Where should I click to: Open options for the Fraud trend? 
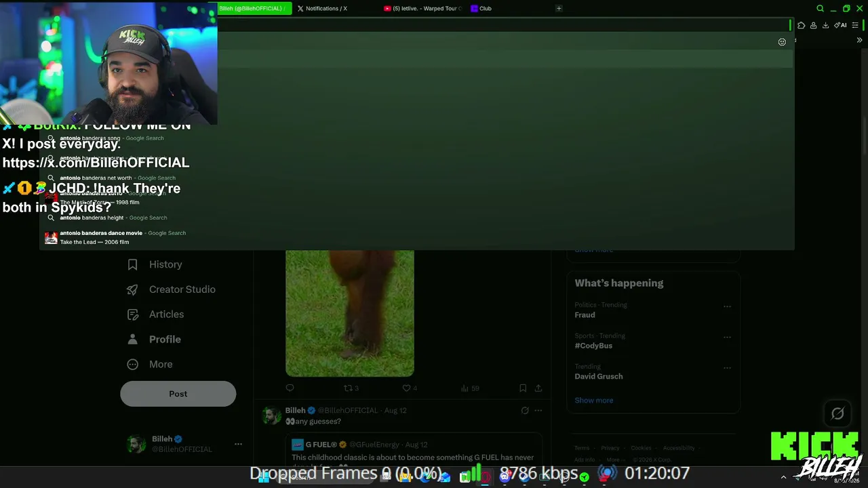[727, 306]
